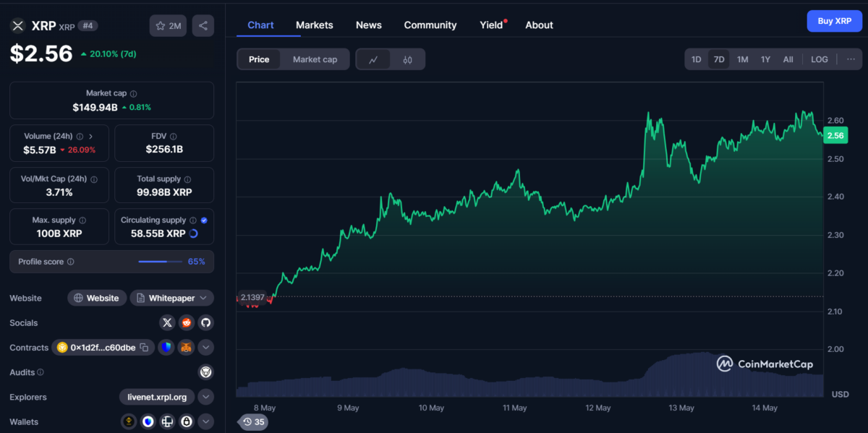Open the Circulating supply info icon
The height and width of the screenshot is (433, 868).
click(193, 220)
